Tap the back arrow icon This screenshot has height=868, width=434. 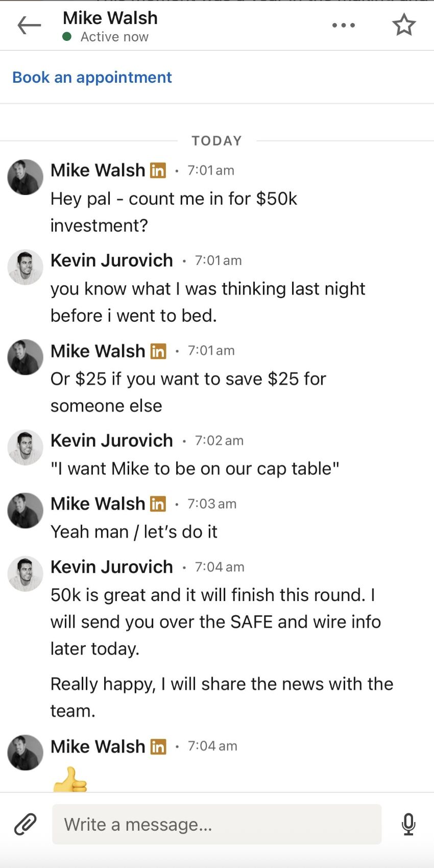29,25
